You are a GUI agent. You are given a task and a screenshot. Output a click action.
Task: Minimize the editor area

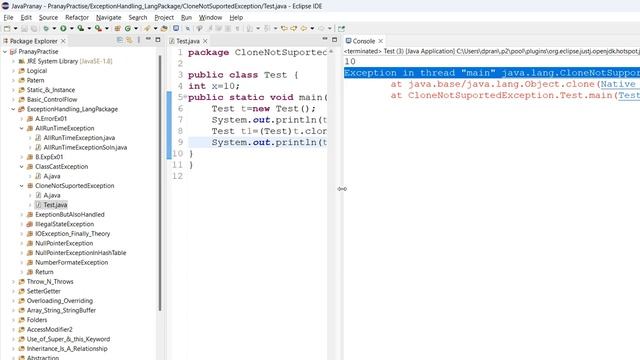click(x=325, y=39)
